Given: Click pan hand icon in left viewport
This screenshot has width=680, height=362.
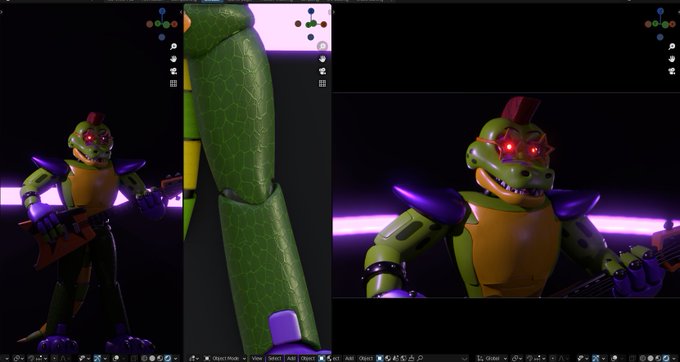Looking at the screenshot, I should coord(173,59).
